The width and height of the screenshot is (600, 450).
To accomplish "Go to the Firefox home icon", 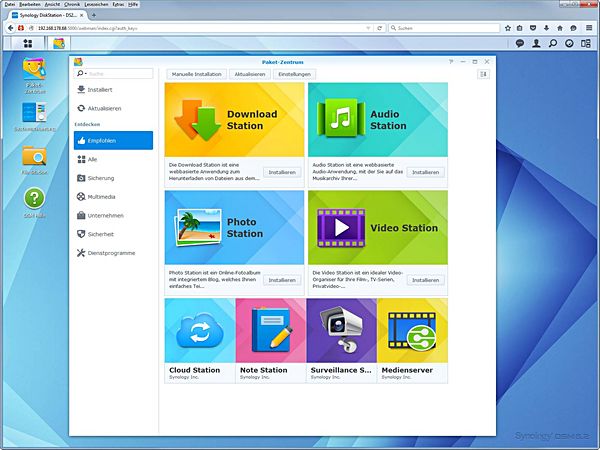I will coord(560,28).
